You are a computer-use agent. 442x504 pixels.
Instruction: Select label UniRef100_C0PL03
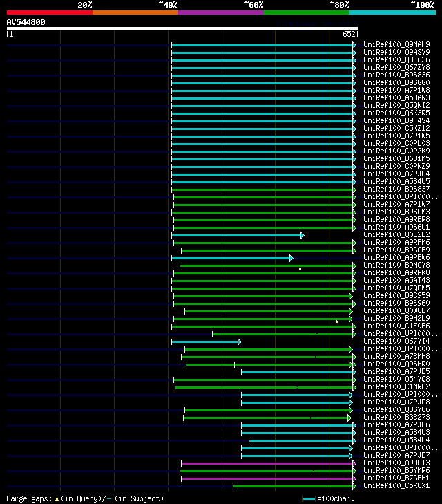click(396, 143)
